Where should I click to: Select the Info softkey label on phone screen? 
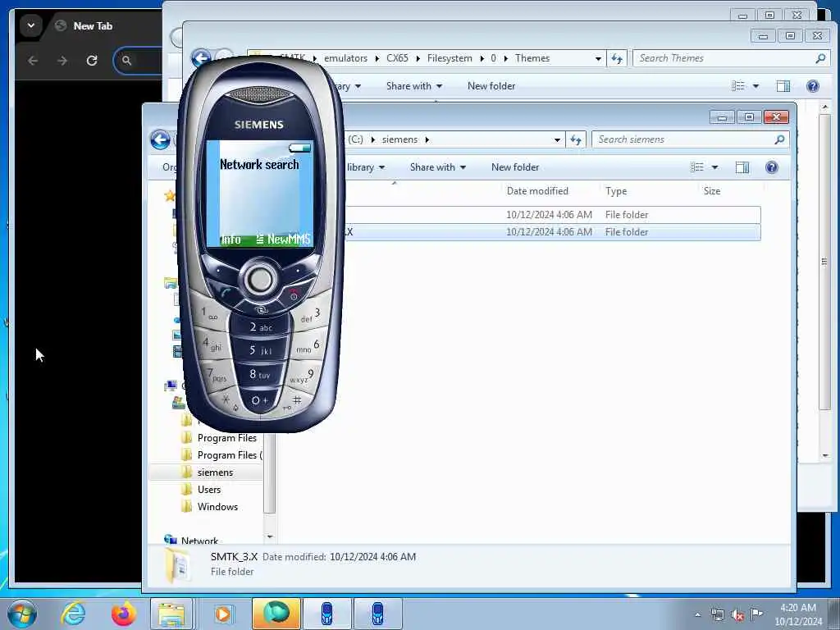point(231,240)
